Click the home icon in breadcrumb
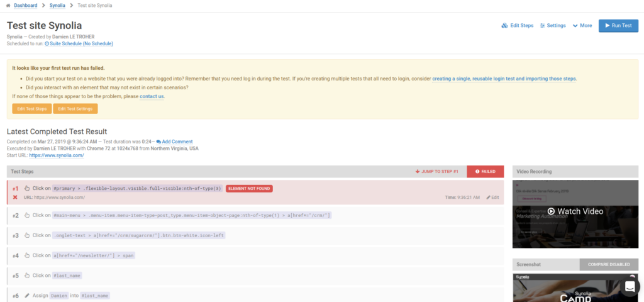 click(x=8, y=6)
